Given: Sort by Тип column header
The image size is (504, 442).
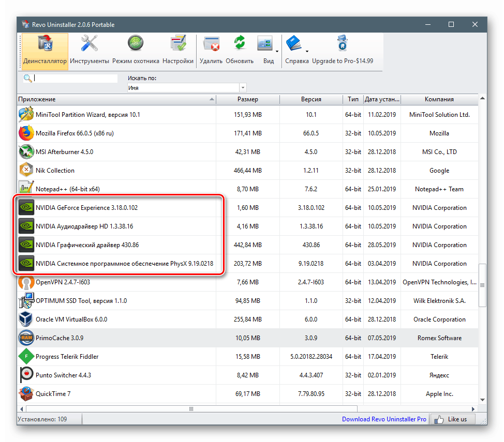Looking at the screenshot, I should [x=353, y=99].
